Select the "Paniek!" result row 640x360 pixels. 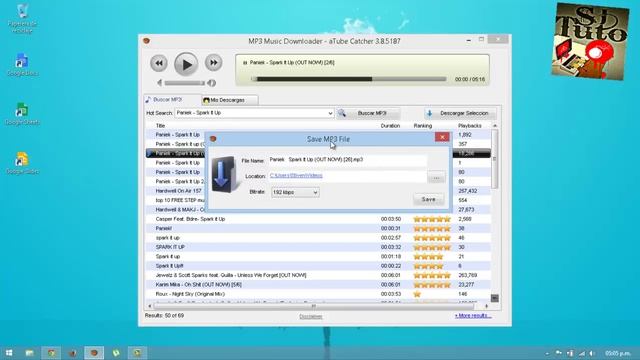(x=318, y=229)
